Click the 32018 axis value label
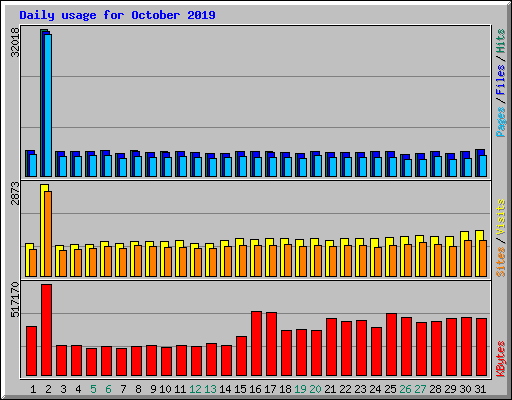 pos(15,42)
